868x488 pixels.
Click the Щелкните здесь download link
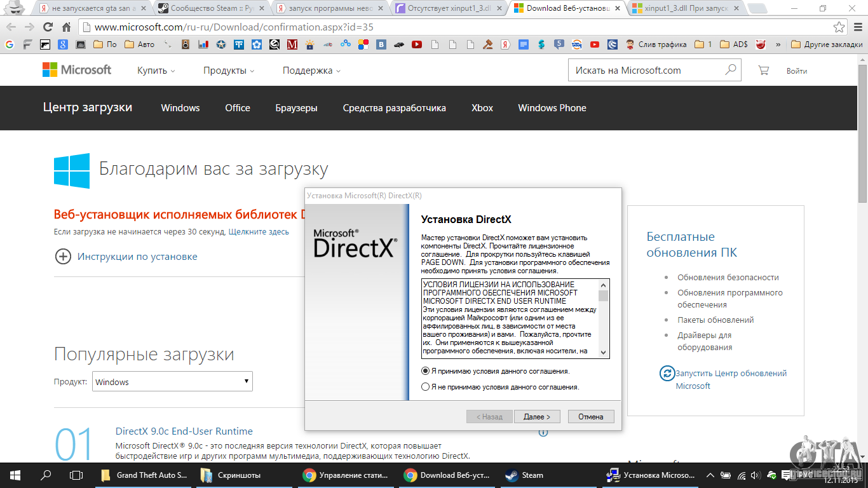tap(259, 232)
